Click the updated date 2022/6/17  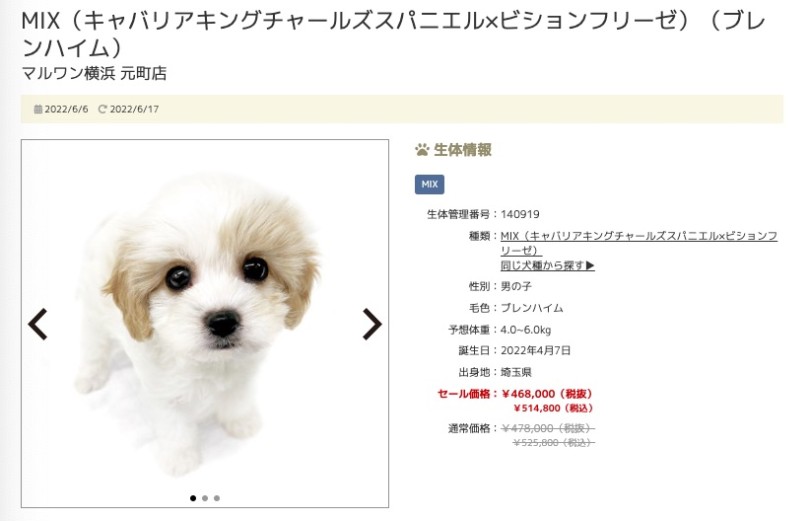134,109
